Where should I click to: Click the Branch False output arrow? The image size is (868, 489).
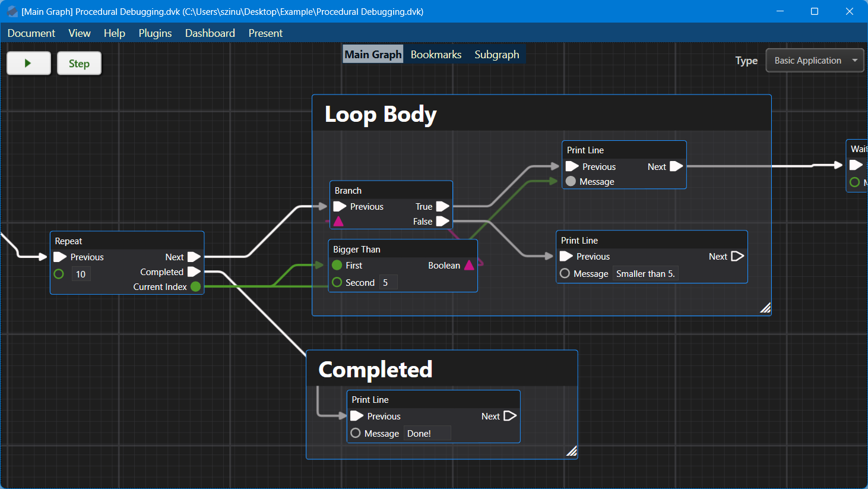coord(443,221)
